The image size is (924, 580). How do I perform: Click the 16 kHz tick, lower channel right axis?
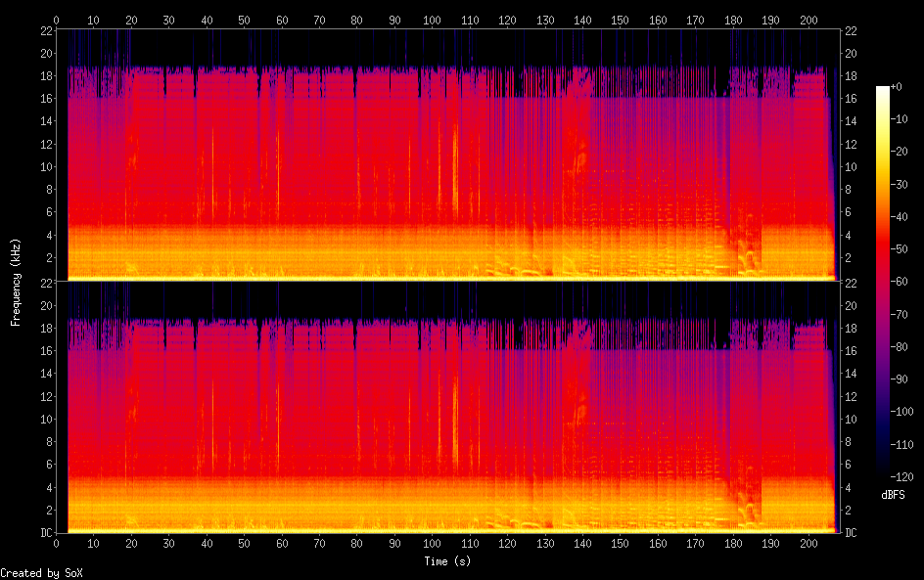852,351
